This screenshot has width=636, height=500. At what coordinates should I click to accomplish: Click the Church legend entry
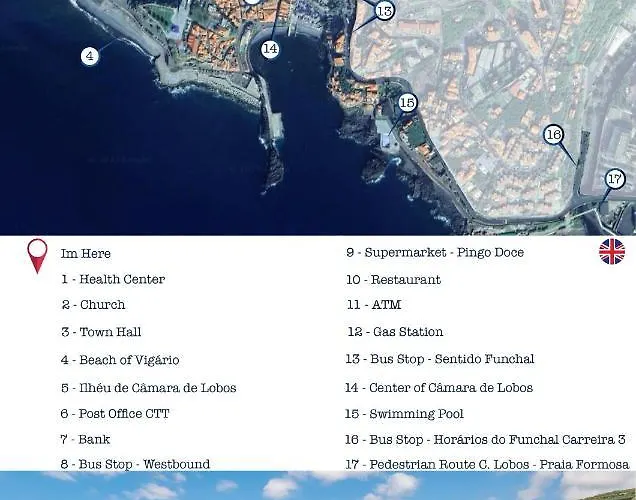tap(93, 305)
